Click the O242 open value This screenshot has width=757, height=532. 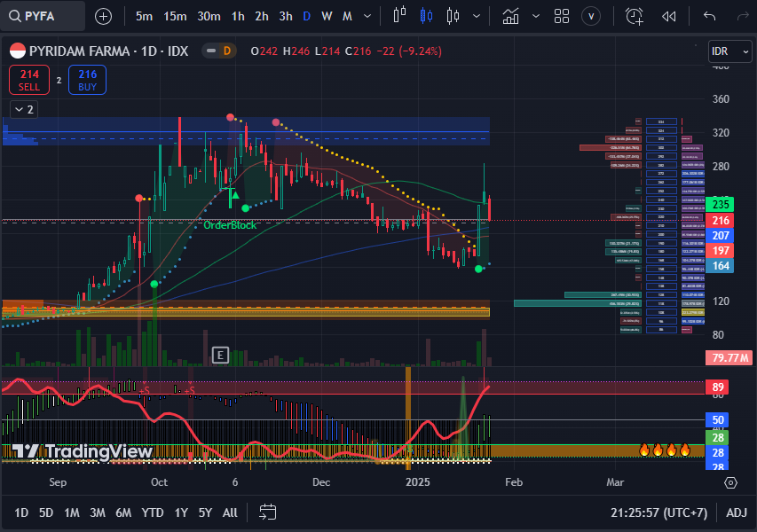tap(264, 51)
